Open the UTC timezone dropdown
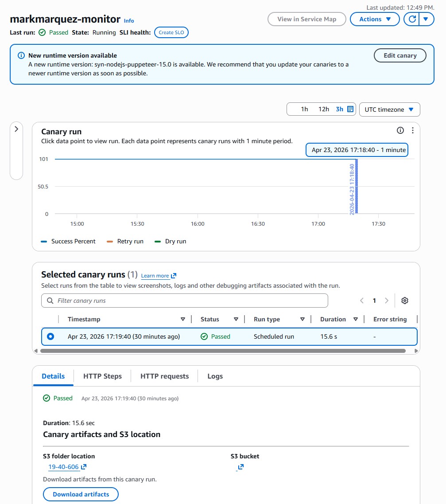The width and height of the screenshot is (446, 504). click(389, 109)
